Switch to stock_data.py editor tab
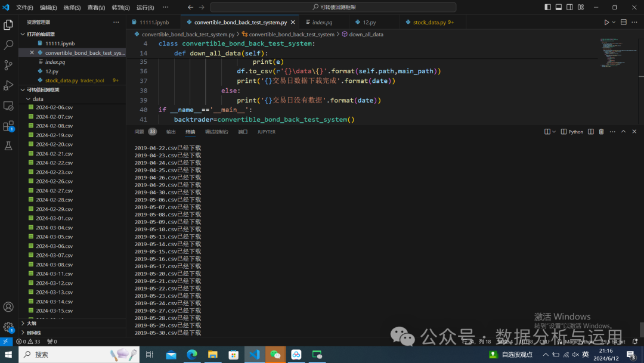 click(x=433, y=22)
